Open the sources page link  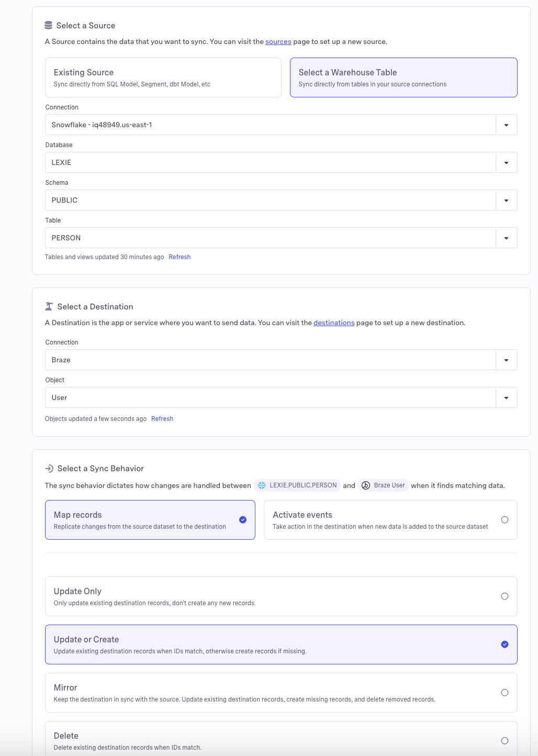[x=278, y=42]
